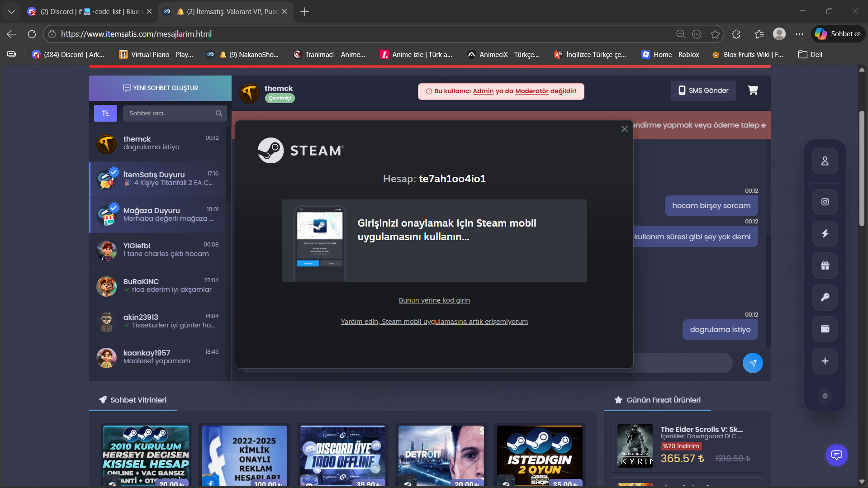Image resolution: width=868 pixels, height=488 pixels.
Task: Click the chat search magnifier icon
Action: click(219, 114)
